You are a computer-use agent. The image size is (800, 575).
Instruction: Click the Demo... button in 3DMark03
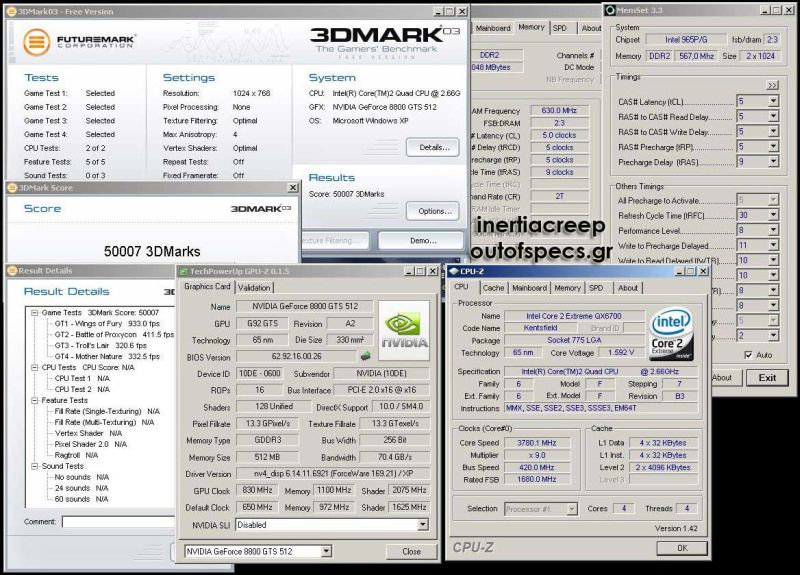click(421, 241)
